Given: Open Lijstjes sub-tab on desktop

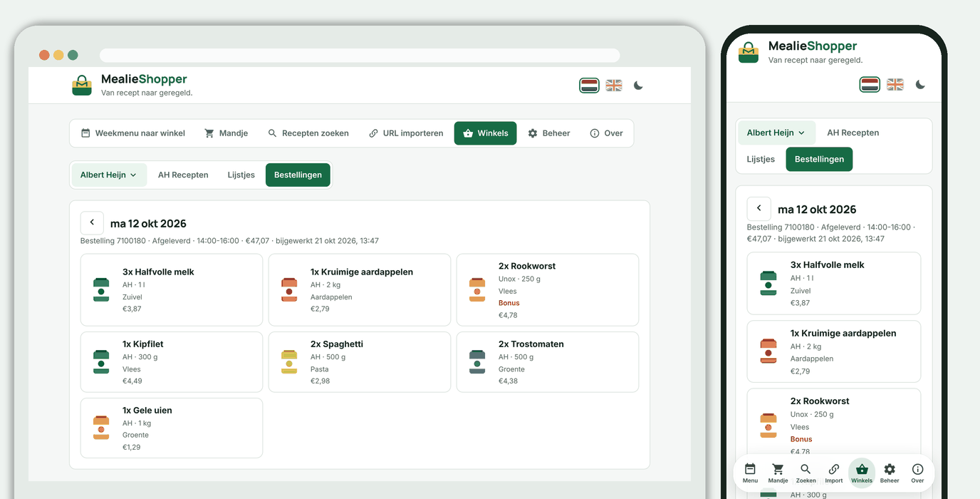Looking at the screenshot, I should tap(241, 175).
